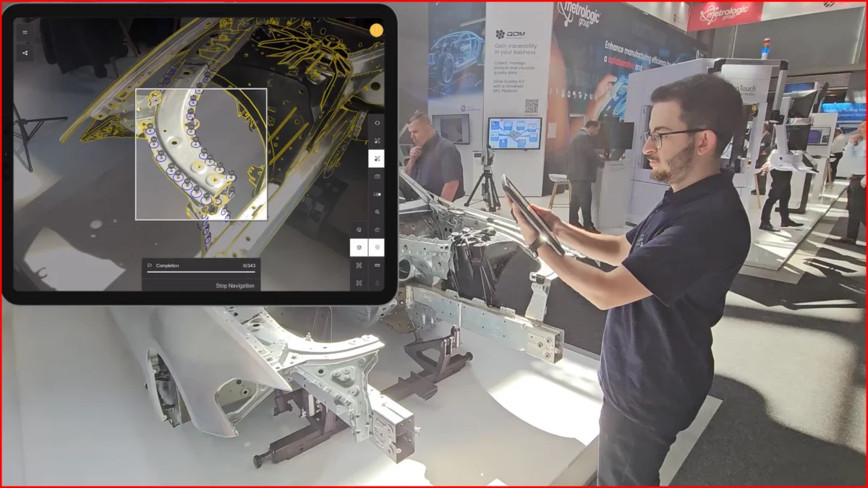Toggle the highlighted layers button
Image resolution: width=868 pixels, height=488 pixels.
(x=377, y=248)
